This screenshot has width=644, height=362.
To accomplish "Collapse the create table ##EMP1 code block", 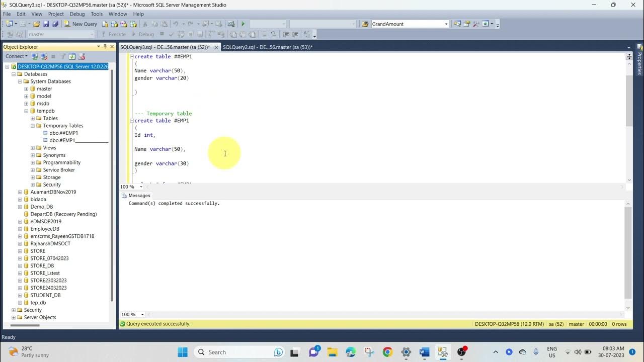I will click(131, 57).
